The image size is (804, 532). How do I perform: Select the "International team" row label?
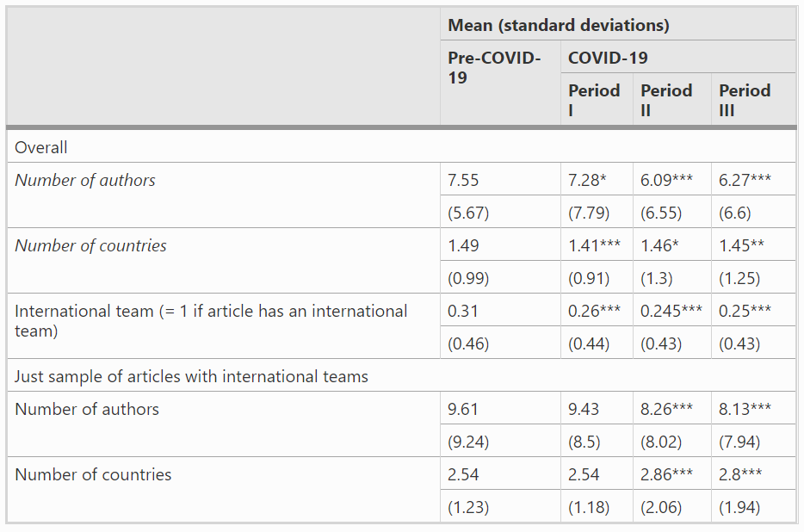point(211,319)
